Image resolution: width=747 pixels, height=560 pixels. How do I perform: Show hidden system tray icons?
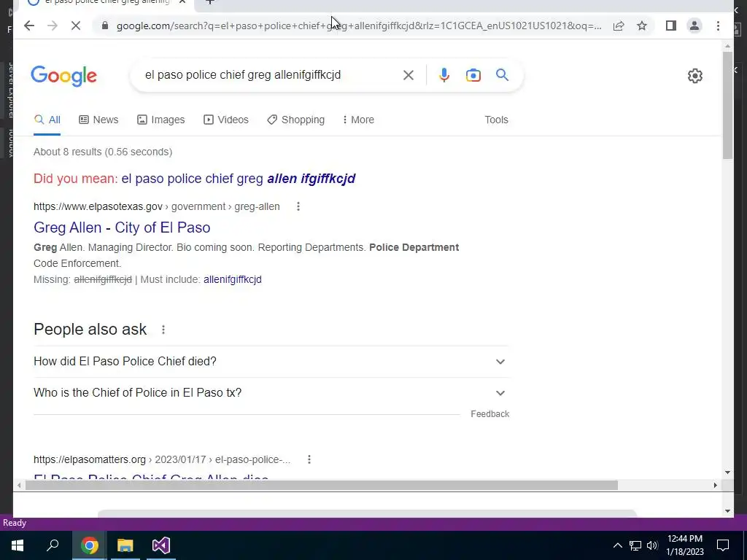tap(617, 545)
